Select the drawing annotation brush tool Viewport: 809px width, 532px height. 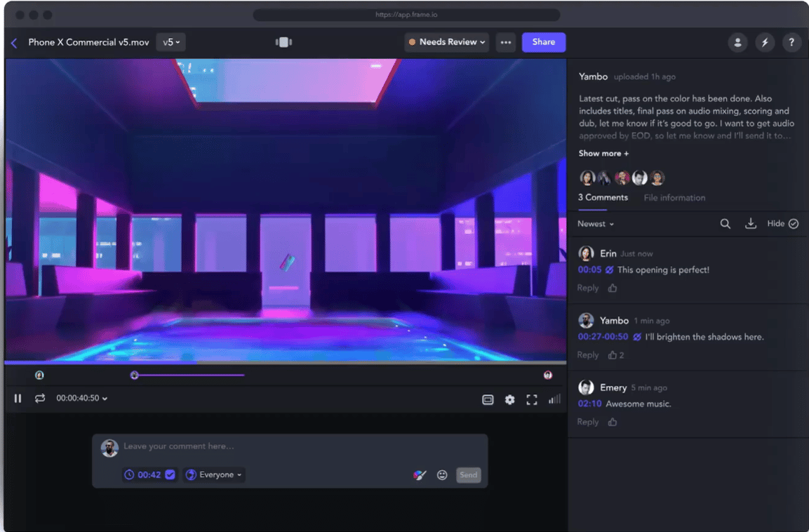click(420, 475)
